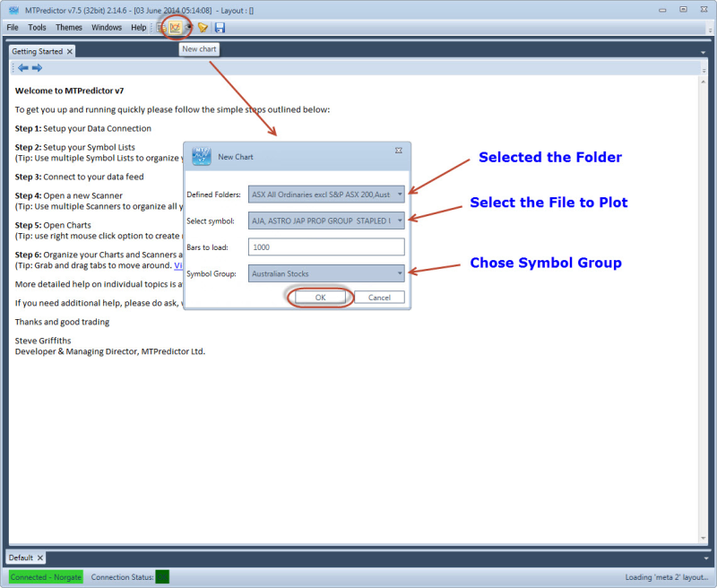This screenshot has width=717, height=588.
Task: Open navigation toolbar overflow options
Action: click(x=704, y=71)
